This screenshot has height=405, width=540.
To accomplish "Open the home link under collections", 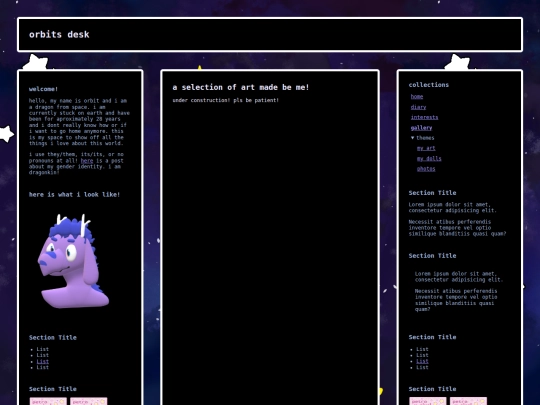I will click(417, 97).
